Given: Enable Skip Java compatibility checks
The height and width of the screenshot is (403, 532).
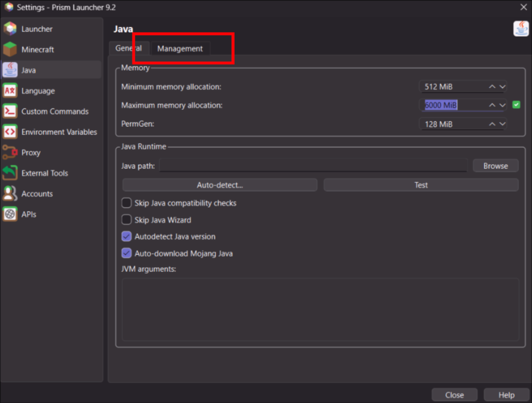Looking at the screenshot, I should click(126, 203).
